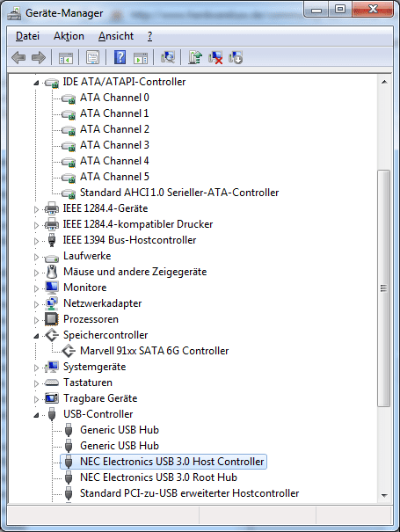Collapse IDE ATA/ATAPI-Controller node
This screenshot has height=532, width=400.
[36, 83]
